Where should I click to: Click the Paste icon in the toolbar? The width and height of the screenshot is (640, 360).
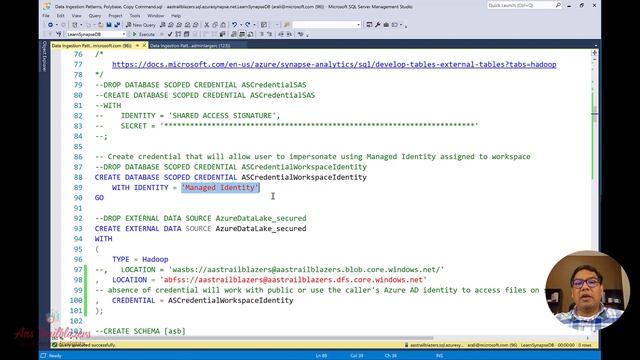(223, 25)
